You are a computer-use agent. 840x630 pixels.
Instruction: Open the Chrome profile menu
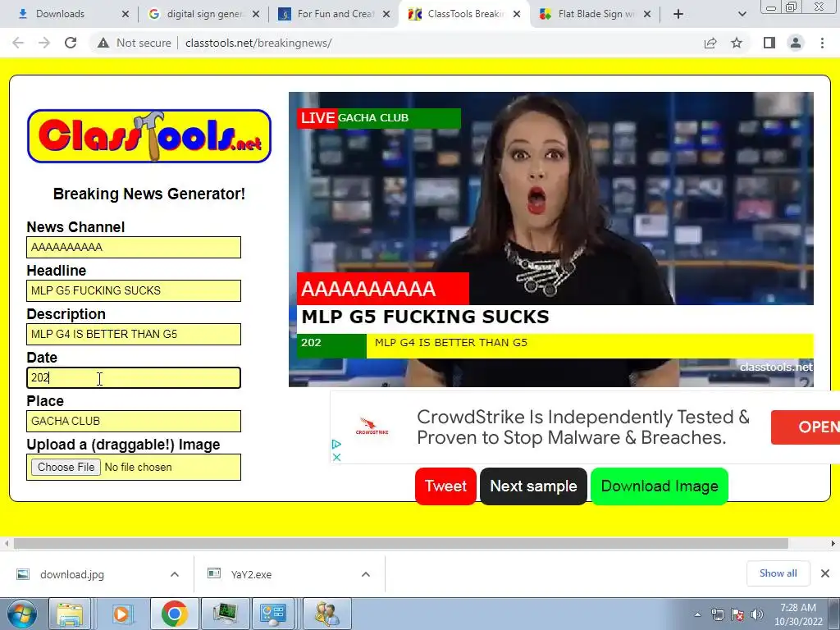pyautogui.click(x=796, y=43)
